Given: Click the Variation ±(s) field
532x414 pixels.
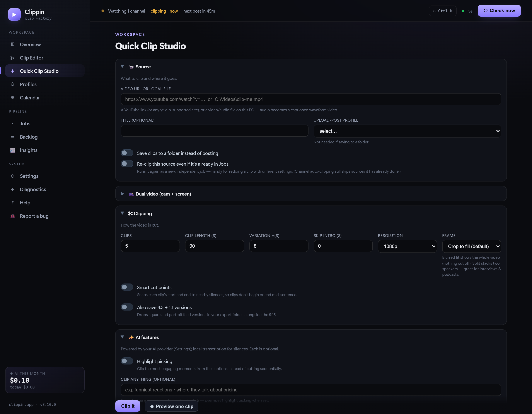Looking at the screenshot, I should tap(279, 246).
